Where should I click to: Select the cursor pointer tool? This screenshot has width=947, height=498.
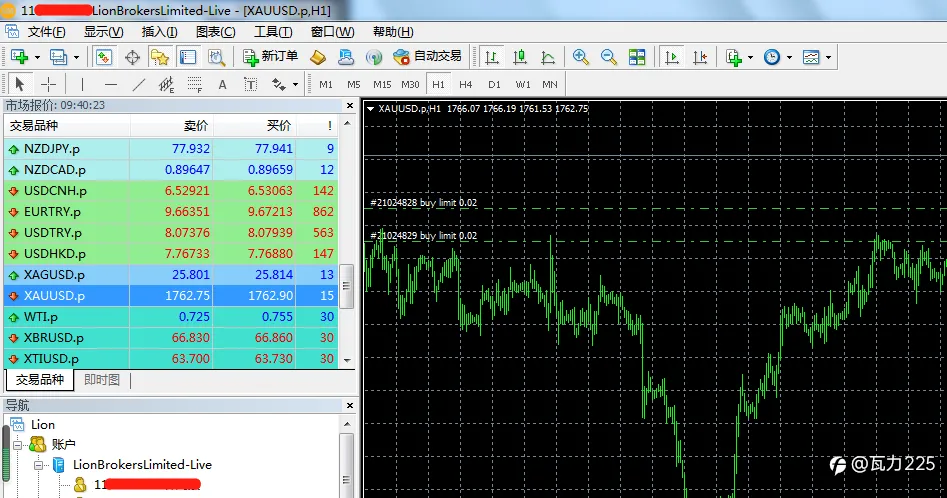coord(20,84)
